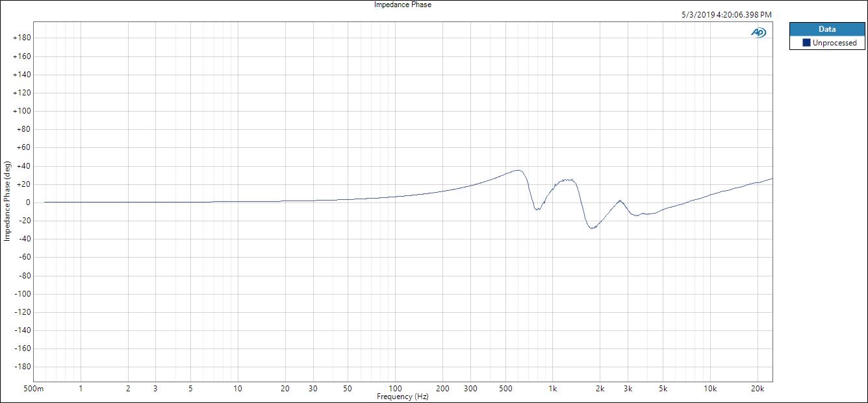Select the Unprocessed legend entry
Viewport: 868px width, 403px height.
point(827,43)
